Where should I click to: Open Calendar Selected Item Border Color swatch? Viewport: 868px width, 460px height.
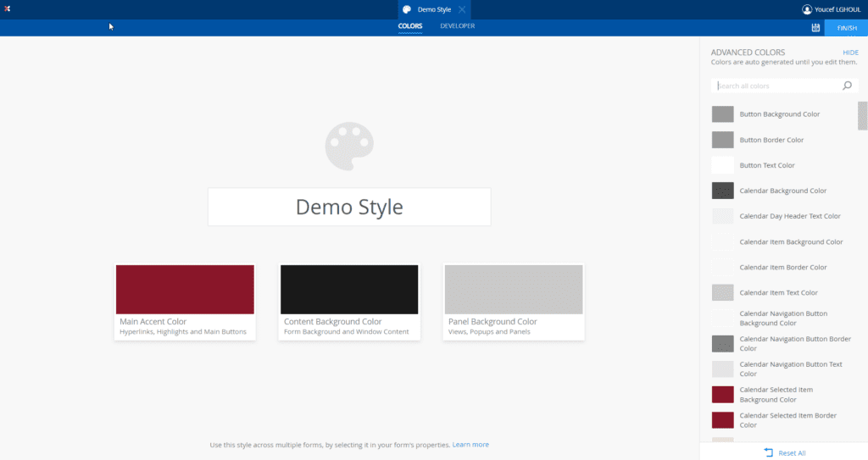(722, 420)
